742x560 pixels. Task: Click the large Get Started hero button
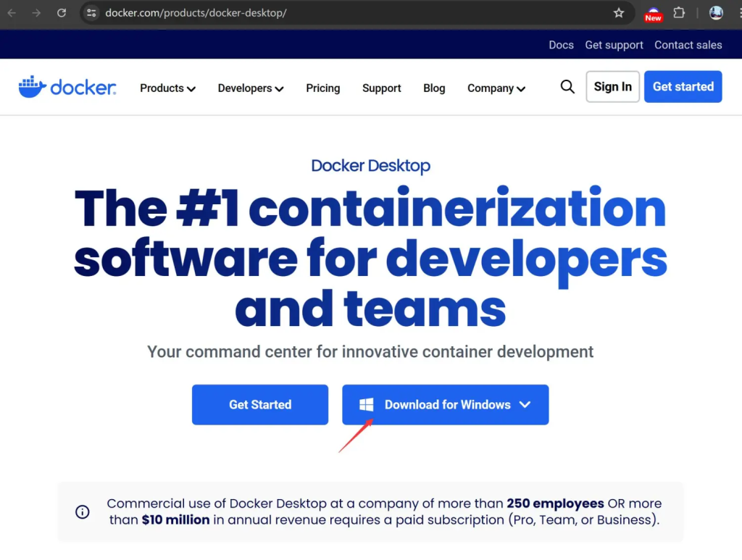[x=260, y=404]
